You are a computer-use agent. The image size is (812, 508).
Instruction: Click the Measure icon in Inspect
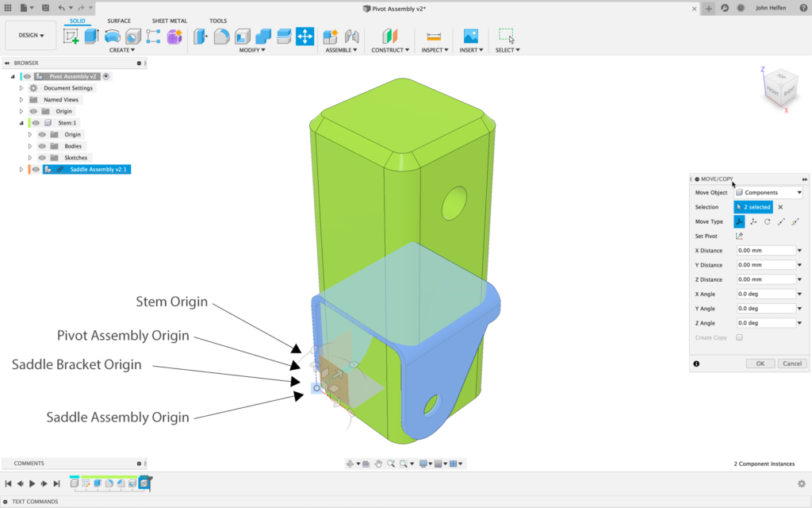coord(433,36)
